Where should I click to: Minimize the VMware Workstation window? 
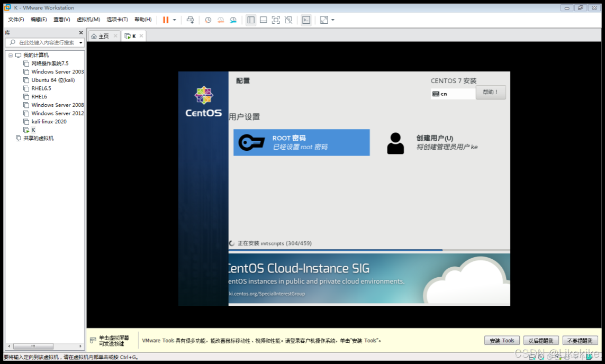click(x=567, y=8)
